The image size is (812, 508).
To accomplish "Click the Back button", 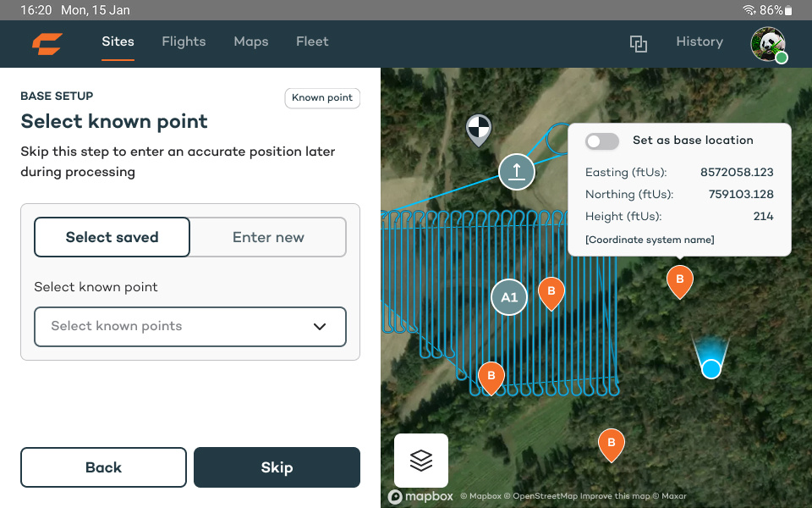I will coord(103,467).
